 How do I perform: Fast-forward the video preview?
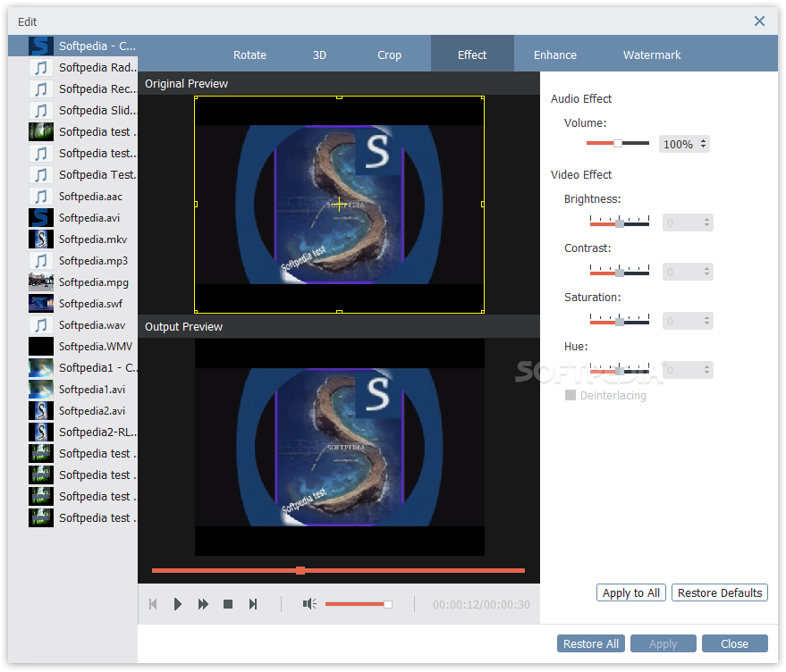203,604
